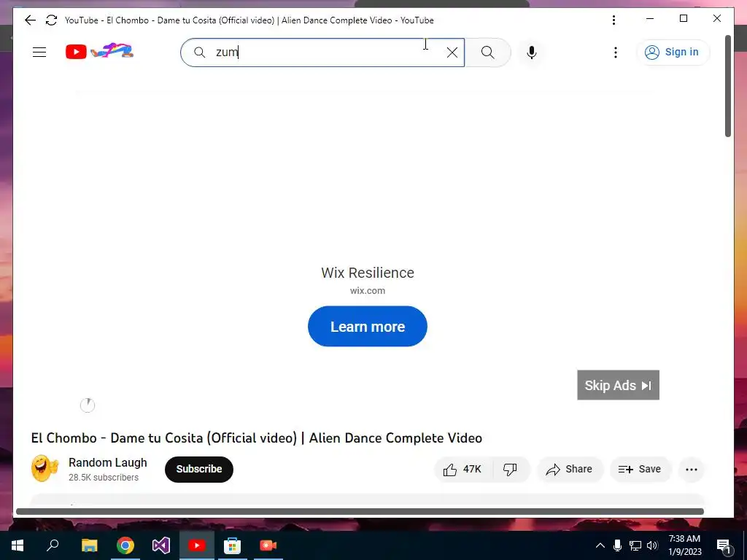Clear the search text with X
747x560 pixels.
coord(452,52)
